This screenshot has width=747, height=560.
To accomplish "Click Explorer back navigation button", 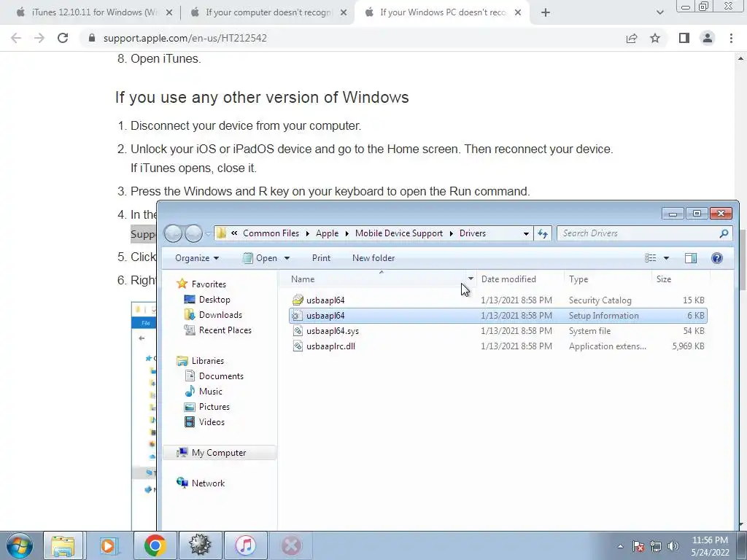I will (x=172, y=233).
